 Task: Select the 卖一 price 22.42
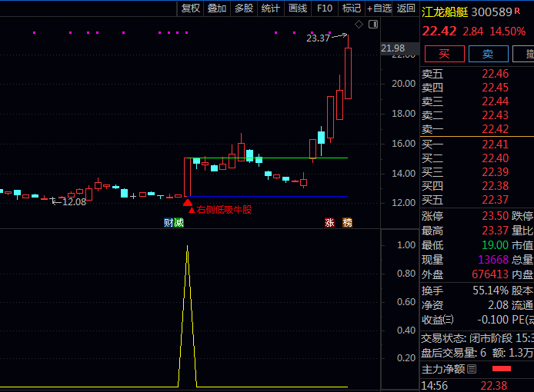point(496,129)
